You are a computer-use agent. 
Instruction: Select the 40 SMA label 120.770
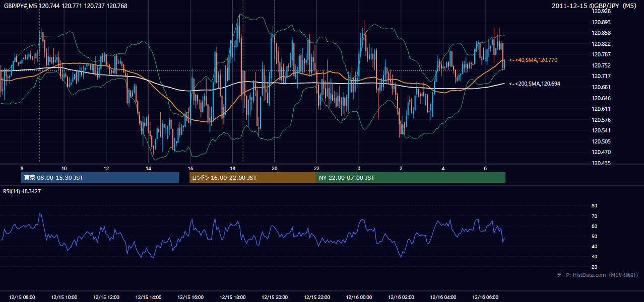(533, 60)
